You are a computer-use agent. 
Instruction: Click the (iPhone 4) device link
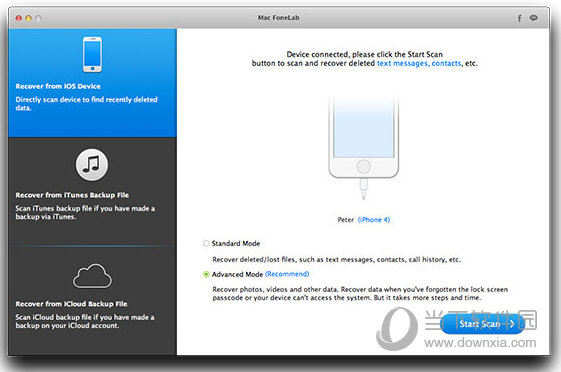pos(374,220)
